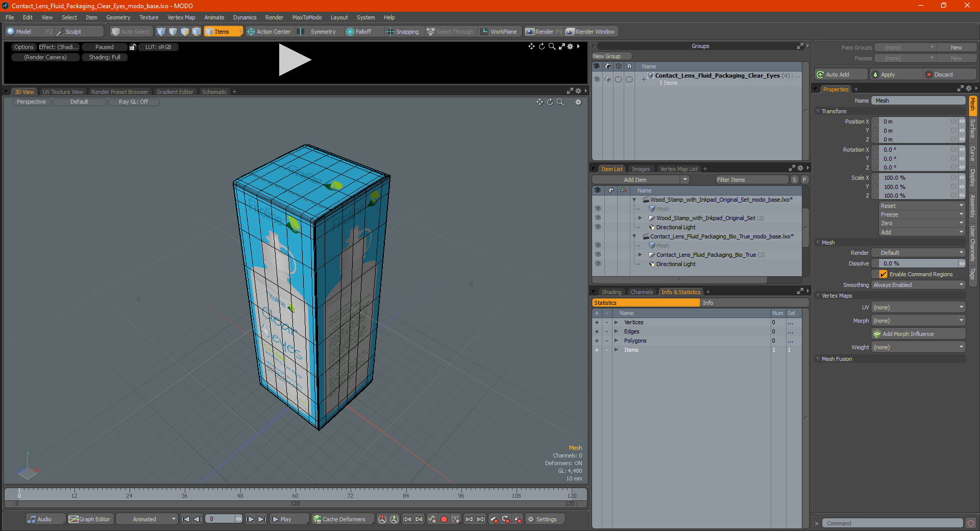Click the Discard button
This screenshot has height=531, width=980.
coord(949,75)
